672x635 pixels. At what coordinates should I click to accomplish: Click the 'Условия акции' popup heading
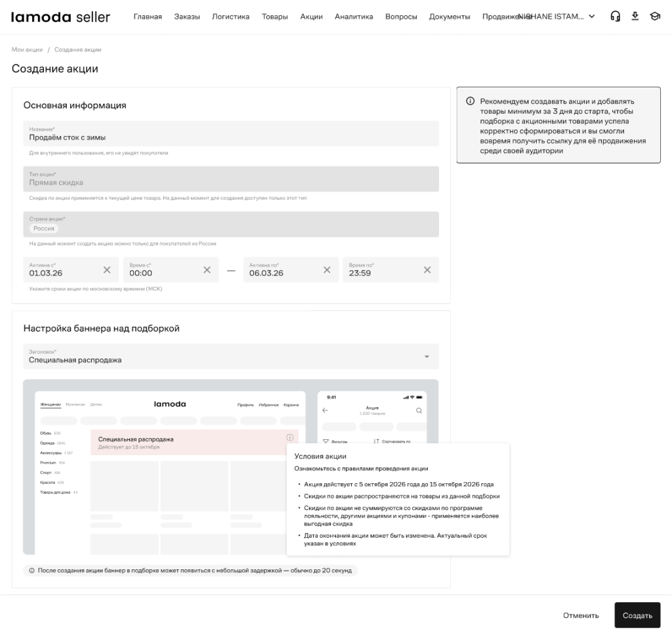(320, 456)
